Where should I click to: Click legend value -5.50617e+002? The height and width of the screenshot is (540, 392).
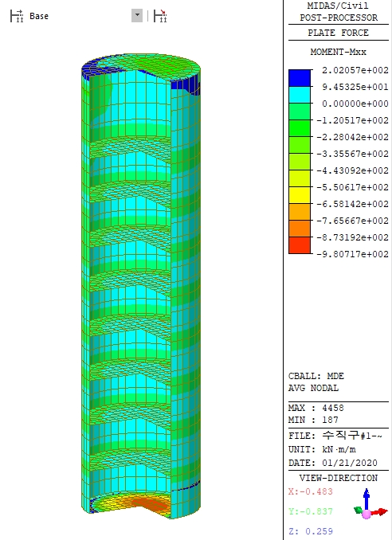tap(353, 187)
